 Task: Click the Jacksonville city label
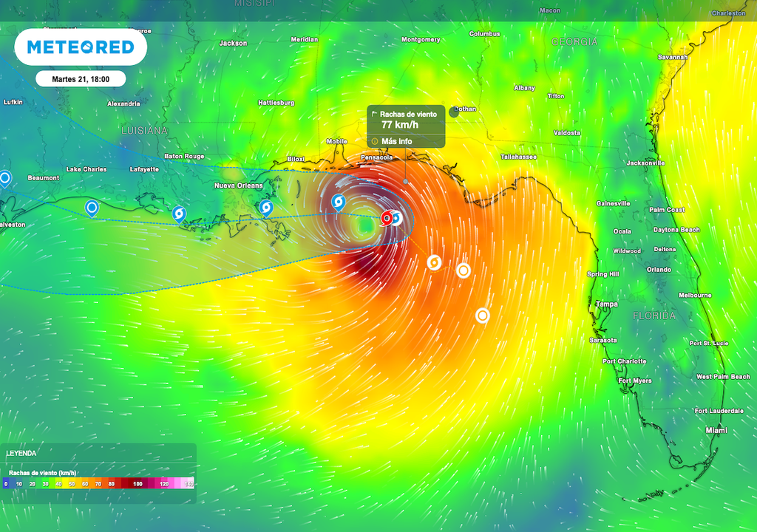pyautogui.click(x=645, y=163)
